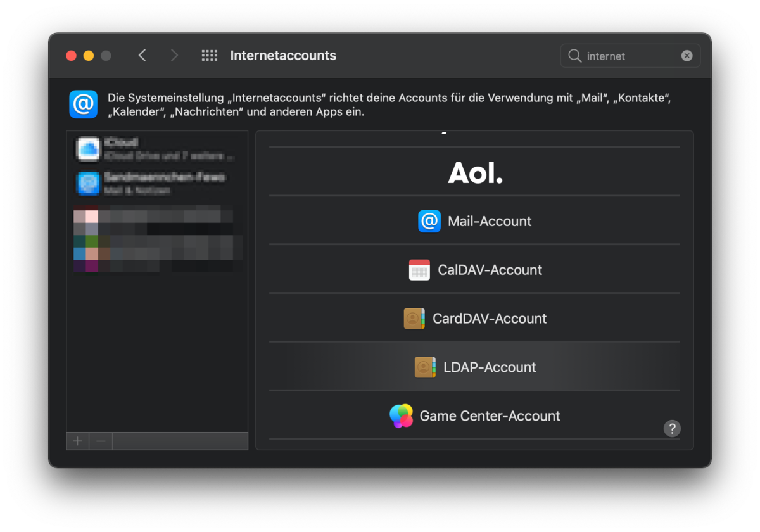
Task: Select the Game Center-Account label
Action: [x=490, y=416]
